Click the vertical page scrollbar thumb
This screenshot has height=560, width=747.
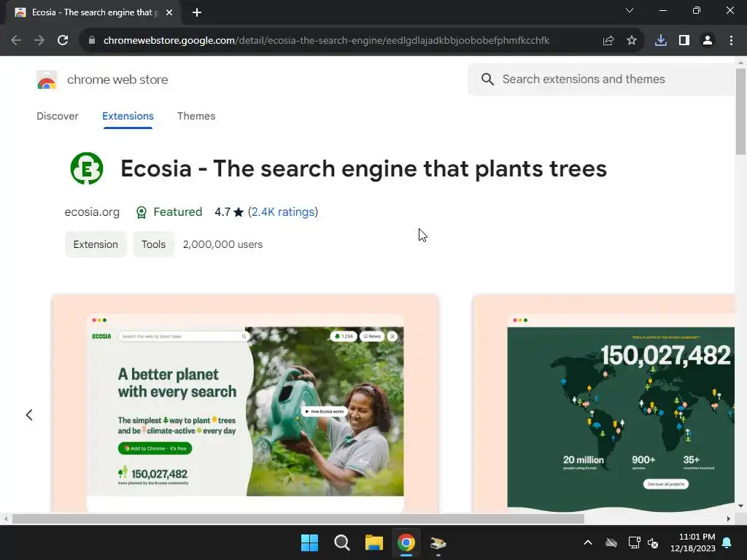click(740, 112)
